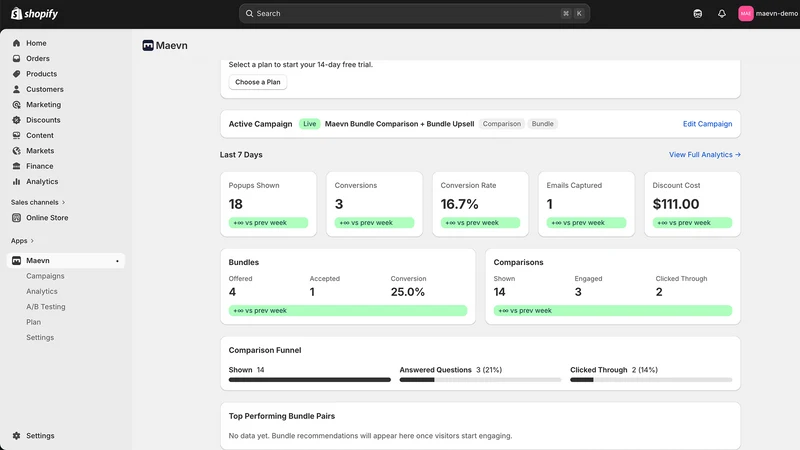Open Maevn Settings subpage
800x450 pixels.
(x=40, y=337)
